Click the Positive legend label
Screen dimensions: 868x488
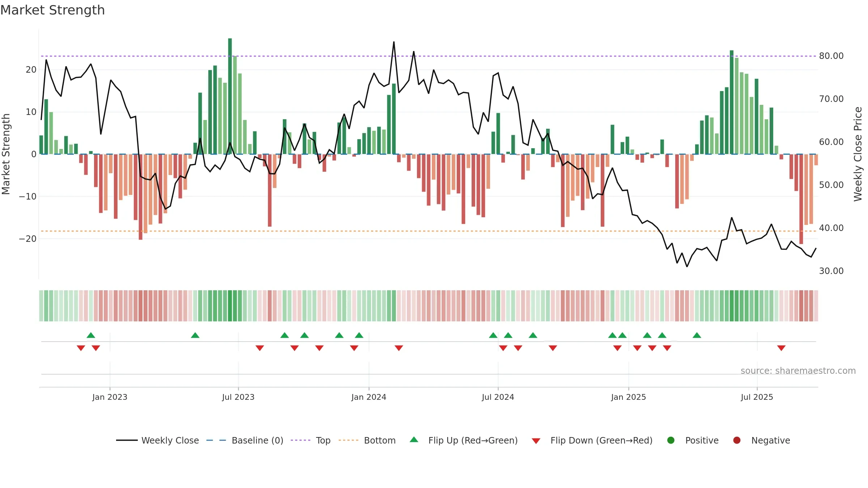click(702, 440)
